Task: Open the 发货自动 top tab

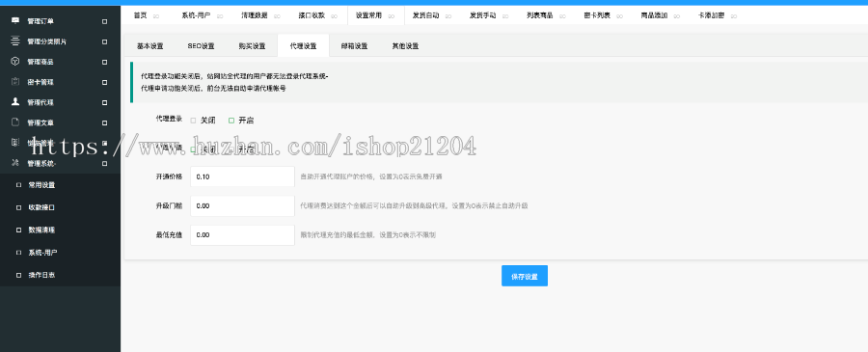Action: (425, 15)
